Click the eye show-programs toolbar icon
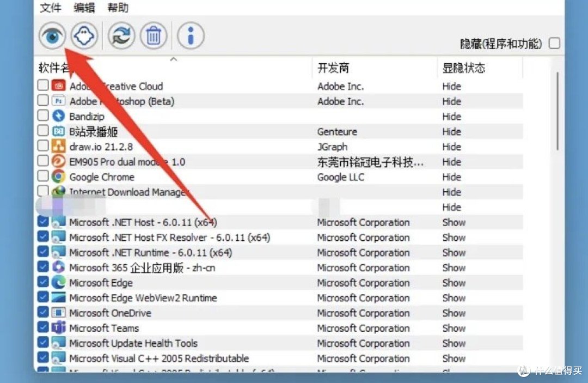 (52, 36)
